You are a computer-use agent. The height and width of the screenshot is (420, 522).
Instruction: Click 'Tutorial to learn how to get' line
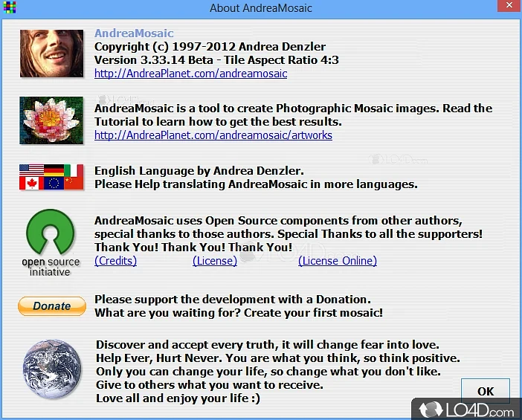coord(218,122)
